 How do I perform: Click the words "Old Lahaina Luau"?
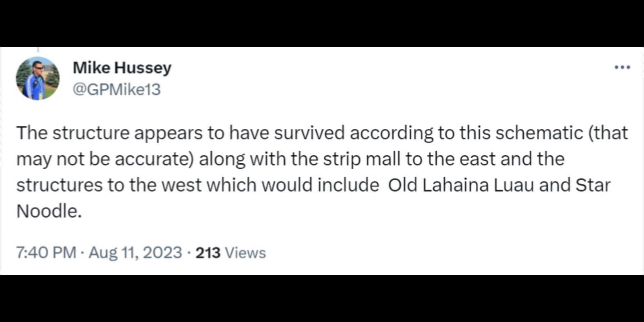(461, 185)
